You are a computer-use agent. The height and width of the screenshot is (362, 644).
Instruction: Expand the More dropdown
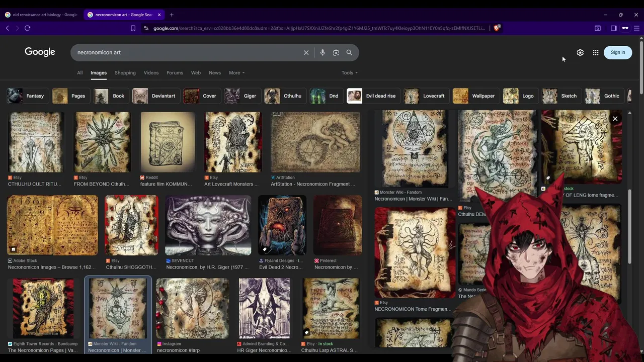(236, 73)
